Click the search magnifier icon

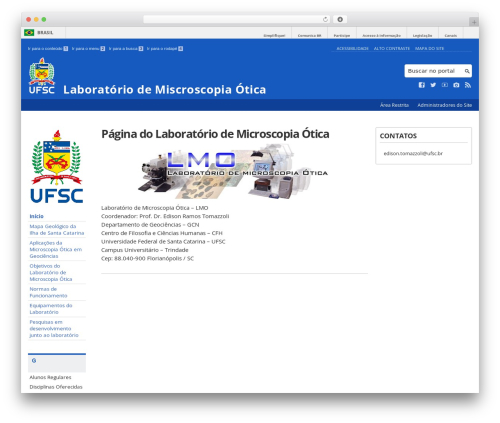point(467,71)
